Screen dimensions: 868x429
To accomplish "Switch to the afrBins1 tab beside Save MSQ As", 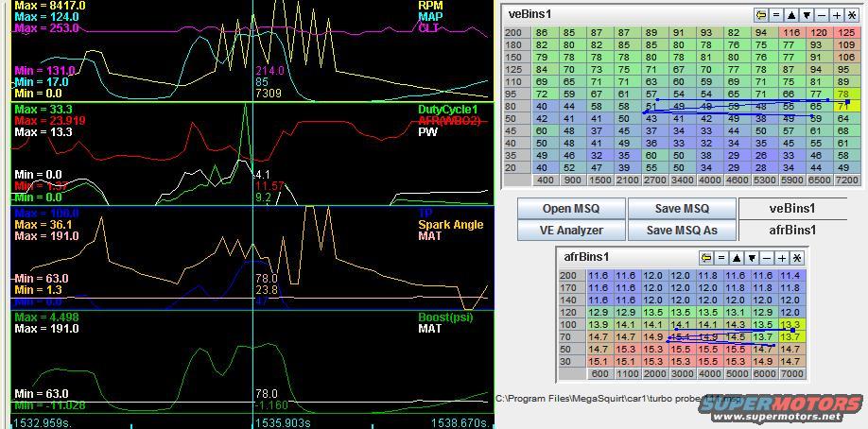I will 792,230.
